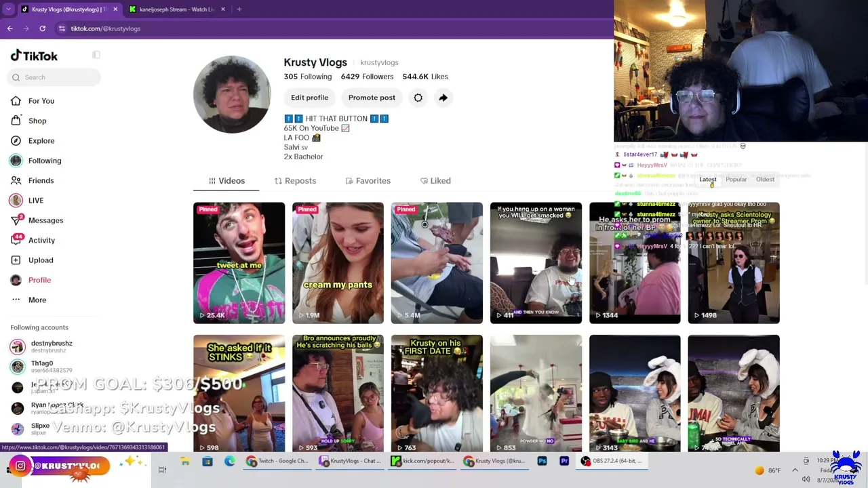The height and width of the screenshot is (488, 868).
Task: Click the TikTok logo
Action: 34,56
